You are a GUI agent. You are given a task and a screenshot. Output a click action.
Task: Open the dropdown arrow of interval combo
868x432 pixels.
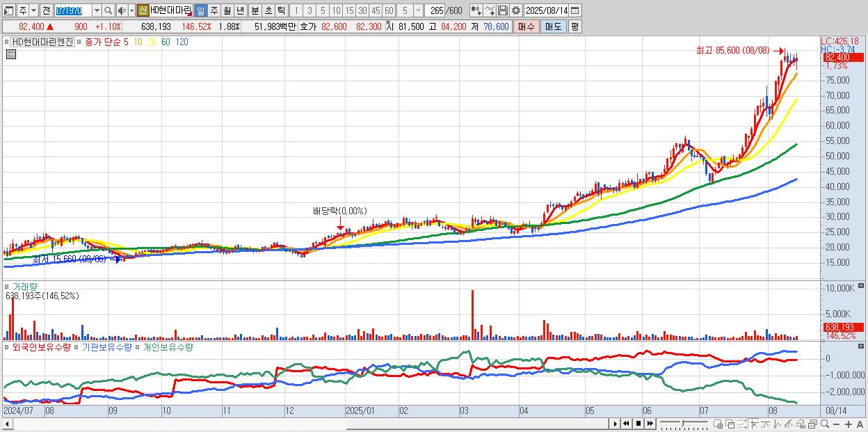coord(418,10)
